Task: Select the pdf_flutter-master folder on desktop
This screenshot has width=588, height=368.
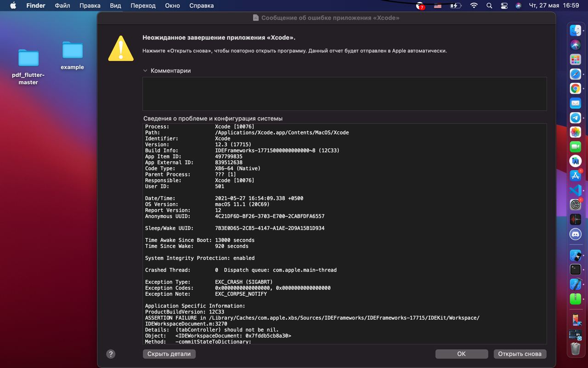Action: [28, 67]
